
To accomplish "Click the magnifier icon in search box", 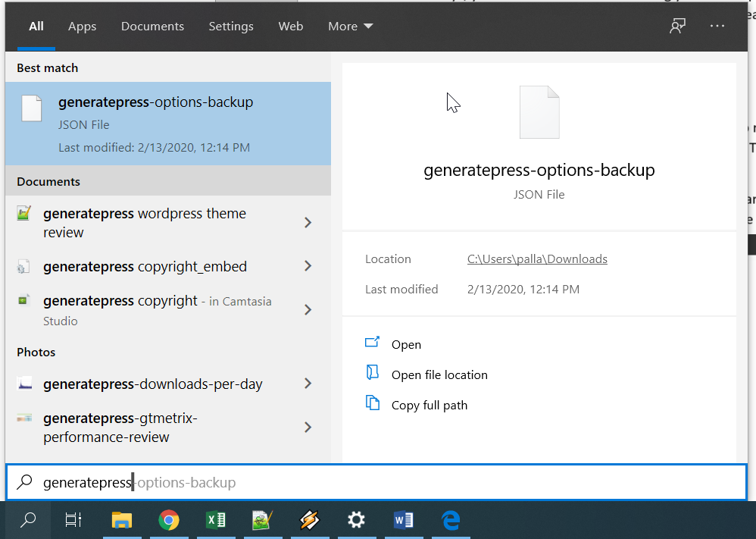I will click(24, 482).
